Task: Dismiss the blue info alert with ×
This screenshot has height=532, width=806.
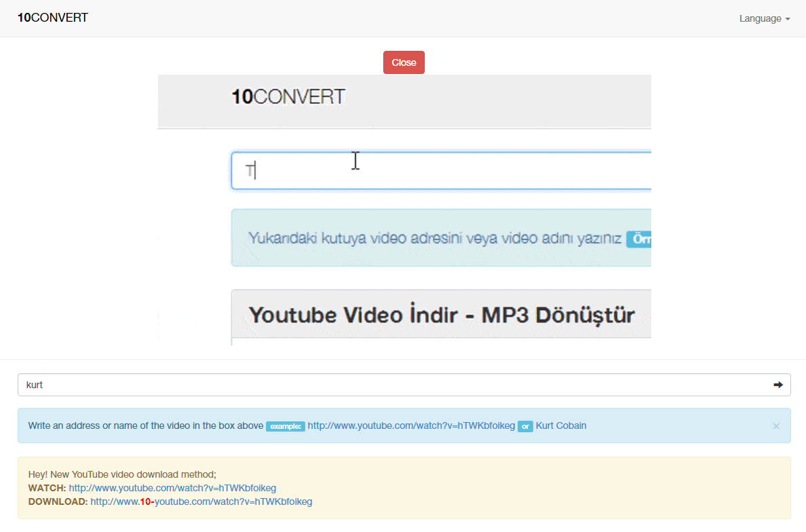Action: [776, 426]
